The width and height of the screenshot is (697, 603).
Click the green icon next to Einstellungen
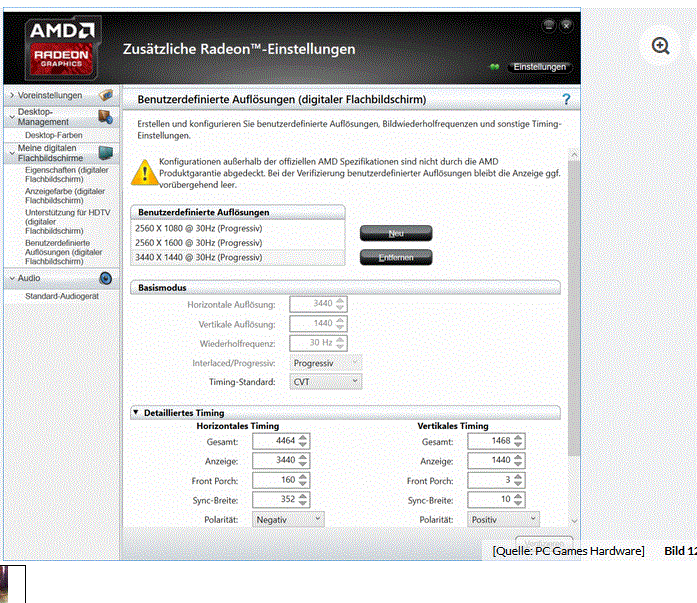click(494, 67)
